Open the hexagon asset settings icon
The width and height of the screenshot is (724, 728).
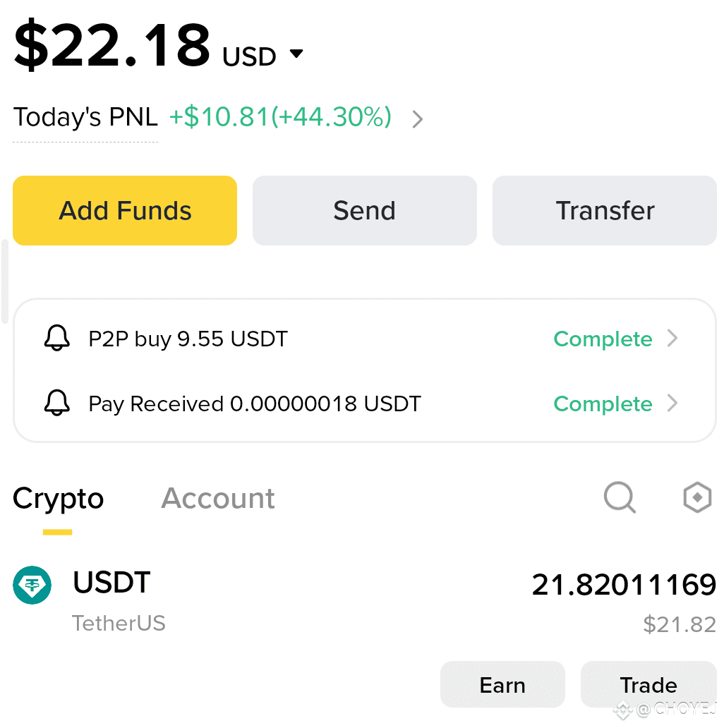(x=697, y=497)
